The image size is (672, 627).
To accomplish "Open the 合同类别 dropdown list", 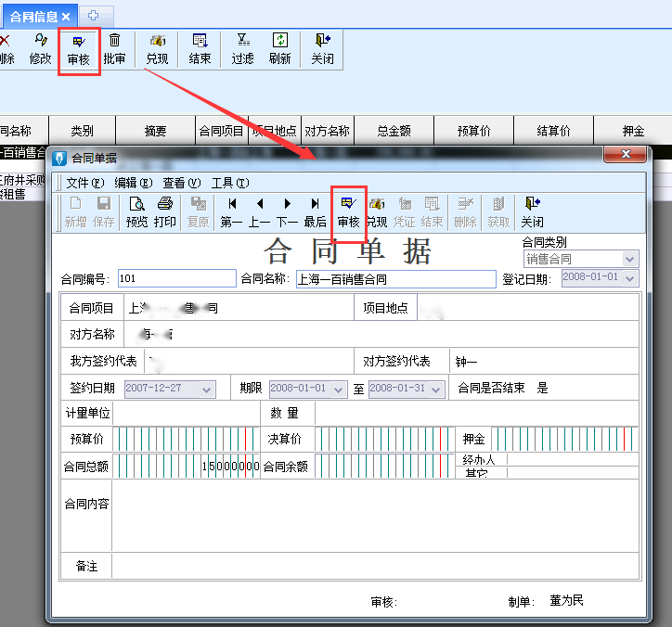I will pyautogui.click(x=630, y=260).
